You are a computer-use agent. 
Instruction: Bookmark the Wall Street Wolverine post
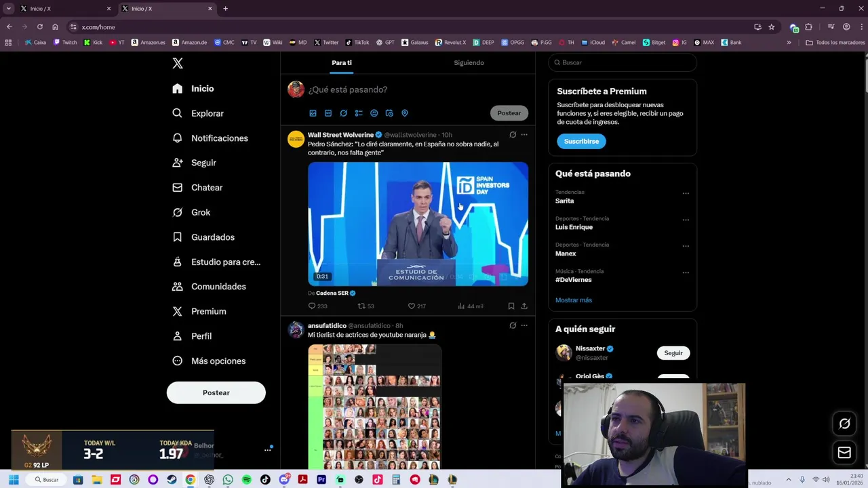[511, 306]
